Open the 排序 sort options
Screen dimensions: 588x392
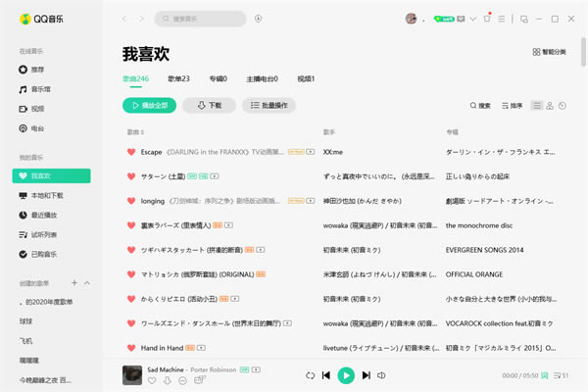click(x=513, y=106)
